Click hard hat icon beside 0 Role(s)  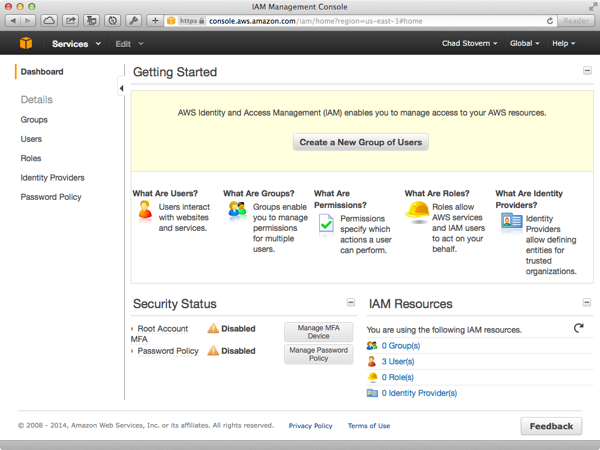tap(372, 377)
